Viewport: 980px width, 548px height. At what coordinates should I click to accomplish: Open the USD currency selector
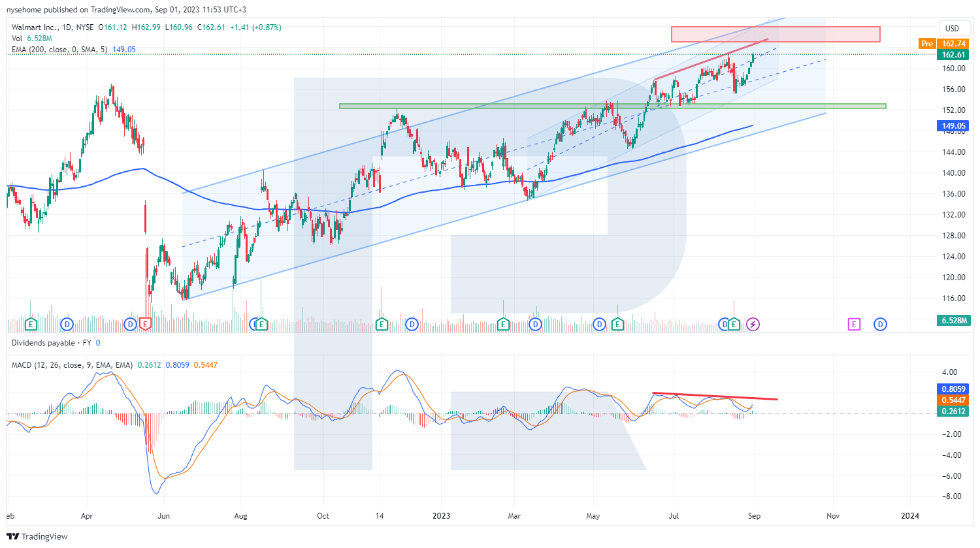pyautogui.click(x=953, y=28)
